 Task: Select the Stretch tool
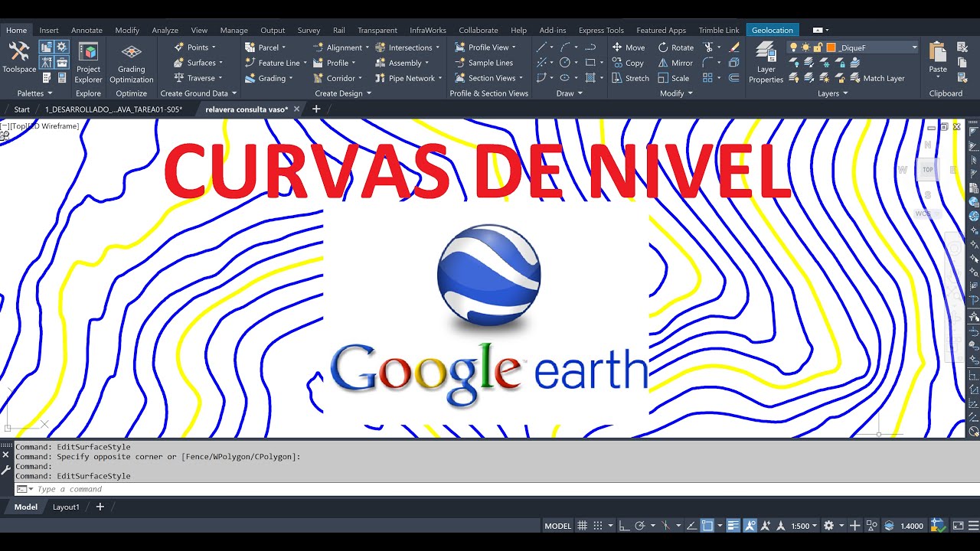tap(630, 78)
